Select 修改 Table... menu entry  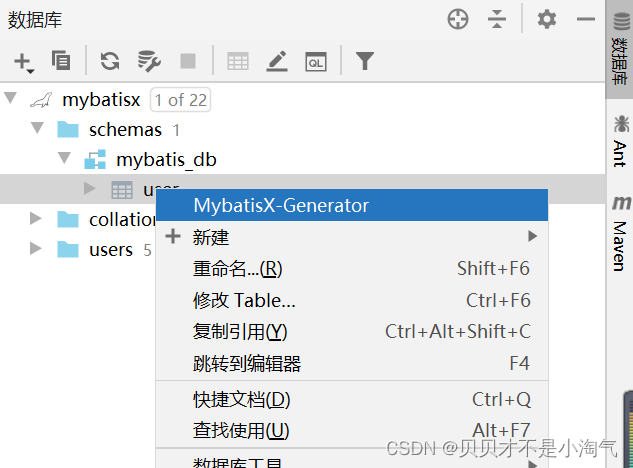352,300
